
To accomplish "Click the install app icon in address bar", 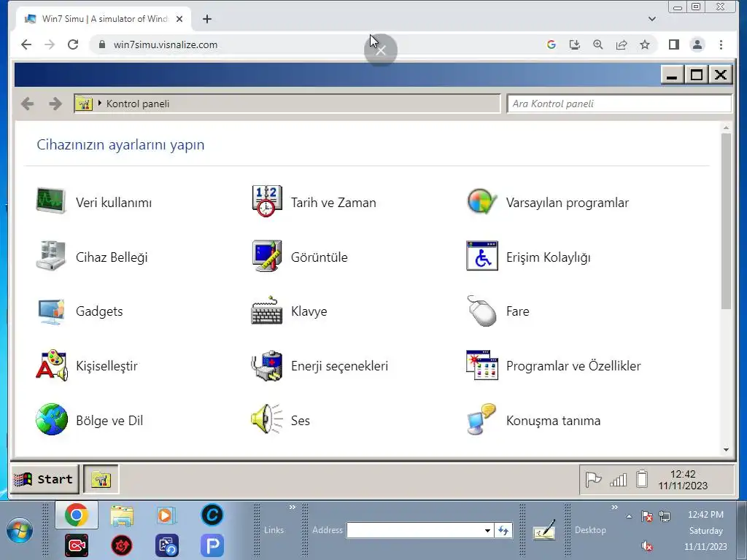I will 575,44.
